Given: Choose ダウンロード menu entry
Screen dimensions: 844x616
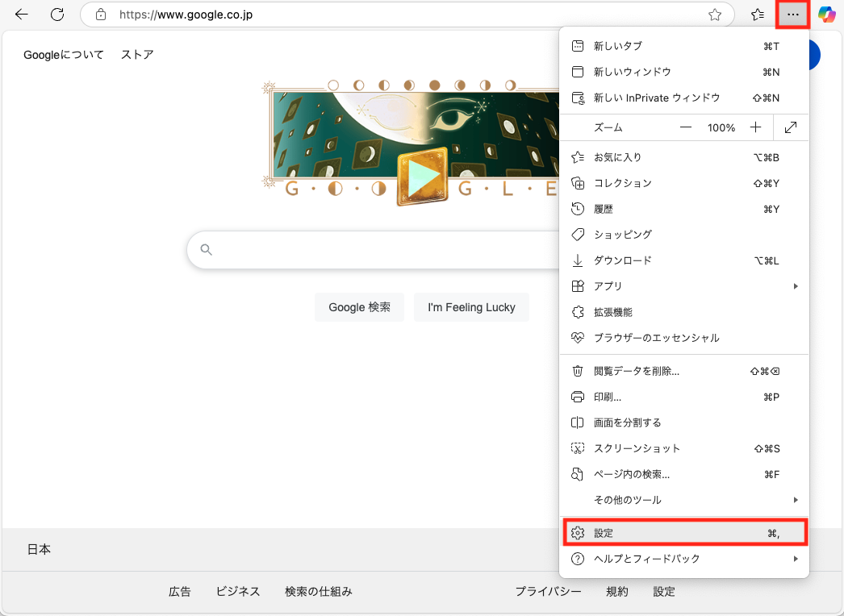Looking at the screenshot, I should [684, 260].
